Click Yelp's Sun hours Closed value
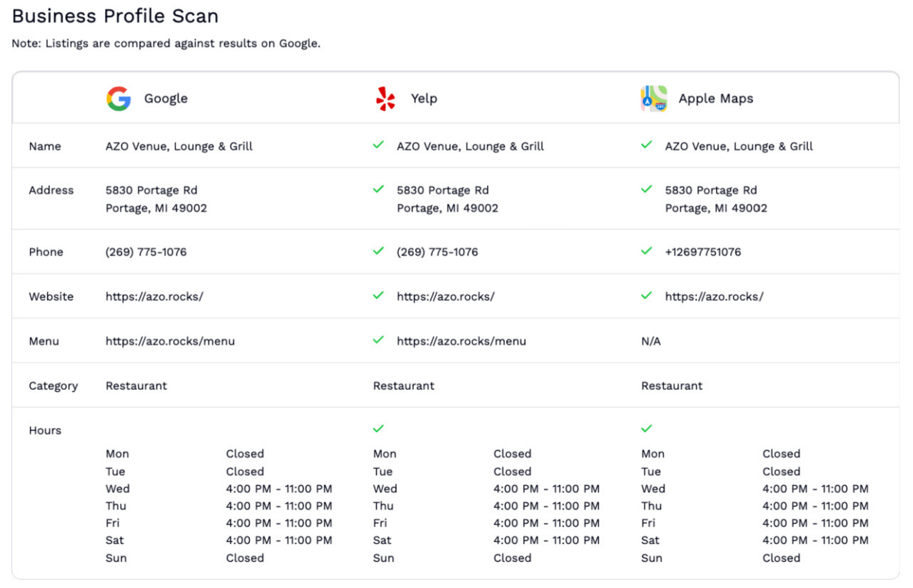Image resolution: width=913 pixels, height=588 pixels. (512, 558)
